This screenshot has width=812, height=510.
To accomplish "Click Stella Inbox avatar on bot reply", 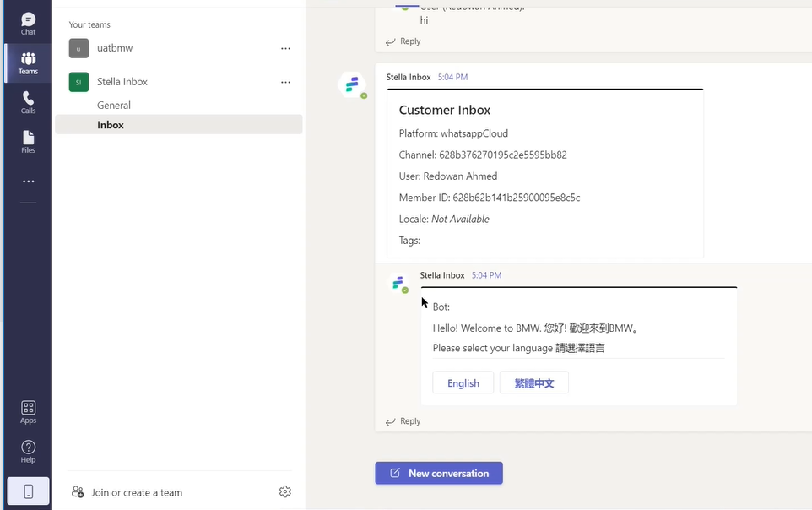I will tap(398, 283).
